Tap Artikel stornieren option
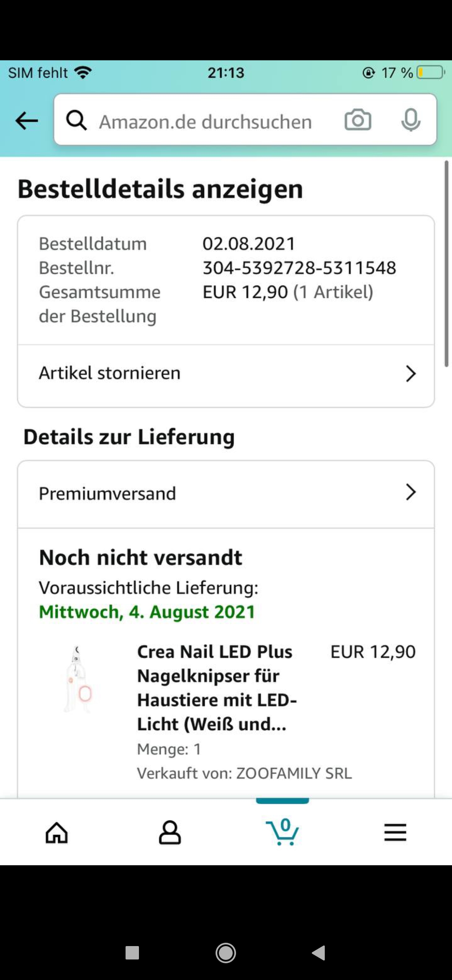The image size is (452, 980). [110, 373]
